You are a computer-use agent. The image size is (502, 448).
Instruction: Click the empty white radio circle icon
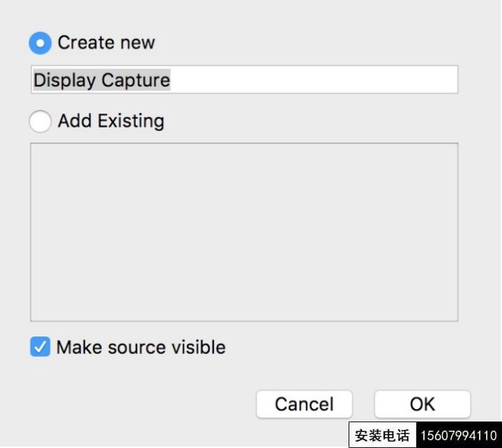point(40,121)
